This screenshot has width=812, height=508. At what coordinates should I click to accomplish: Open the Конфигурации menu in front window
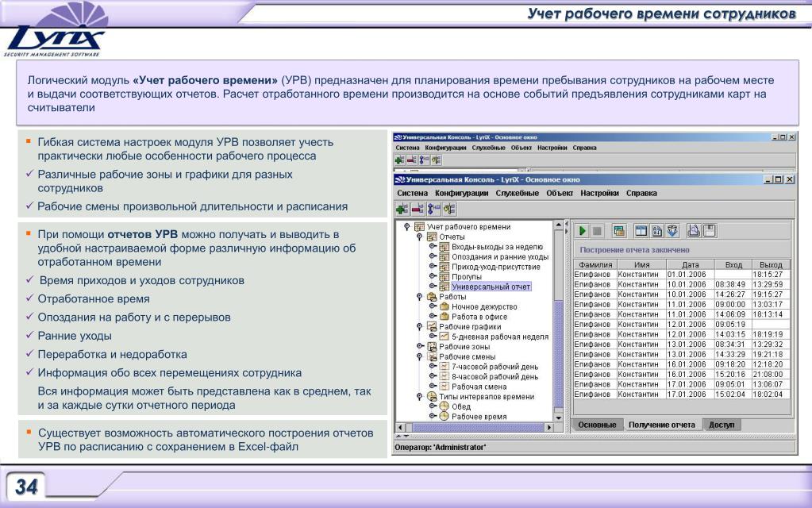click(x=461, y=193)
